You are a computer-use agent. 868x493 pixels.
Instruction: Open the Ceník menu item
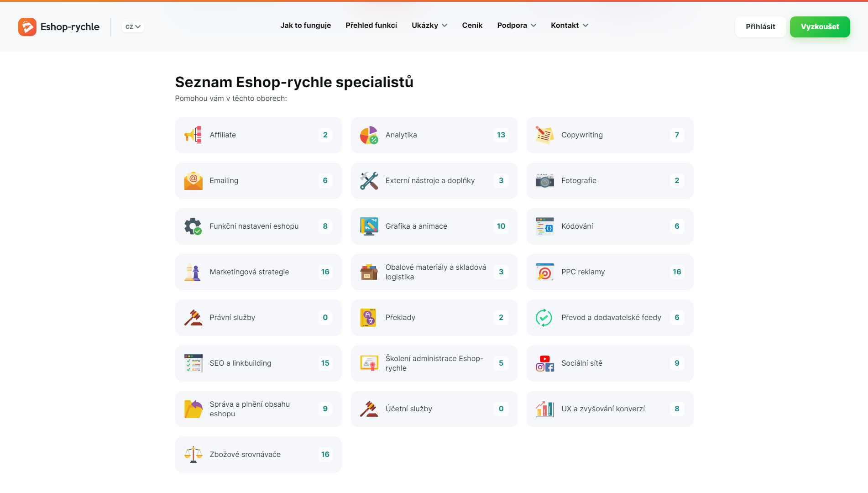click(472, 26)
